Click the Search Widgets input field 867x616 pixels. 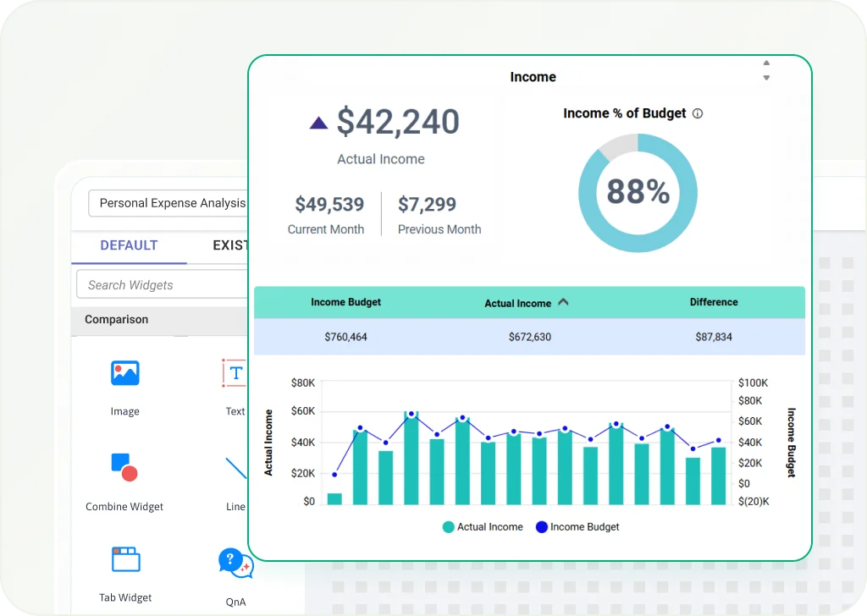click(x=161, y=285)
